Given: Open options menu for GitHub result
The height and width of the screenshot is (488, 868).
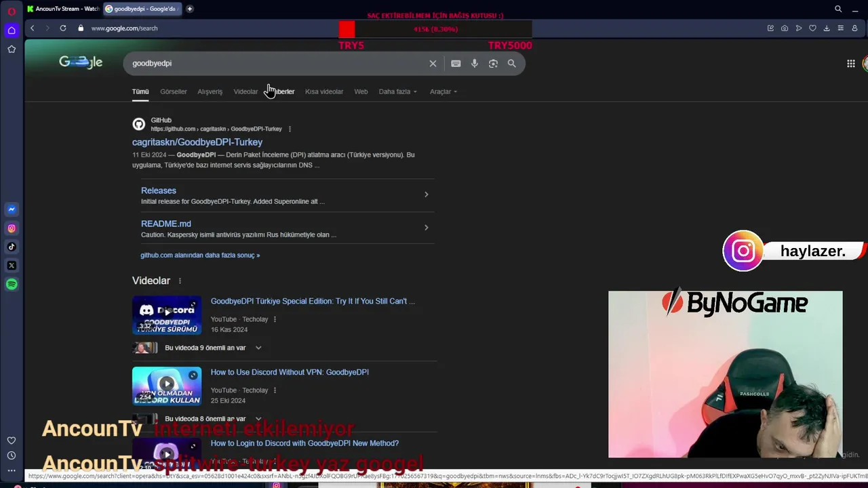Looking at the screenshot, I should (290, 129).
